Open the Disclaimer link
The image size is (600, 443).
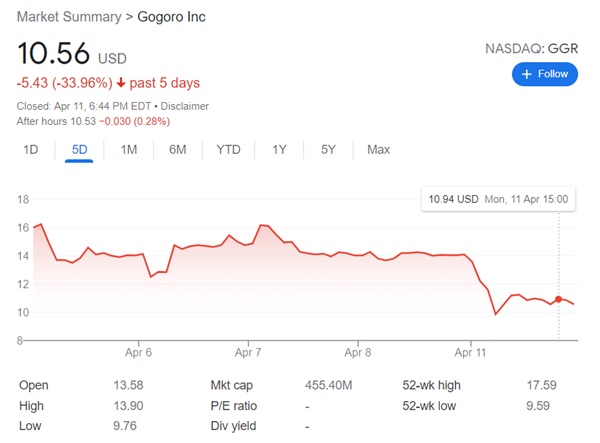tap(188, 107)
